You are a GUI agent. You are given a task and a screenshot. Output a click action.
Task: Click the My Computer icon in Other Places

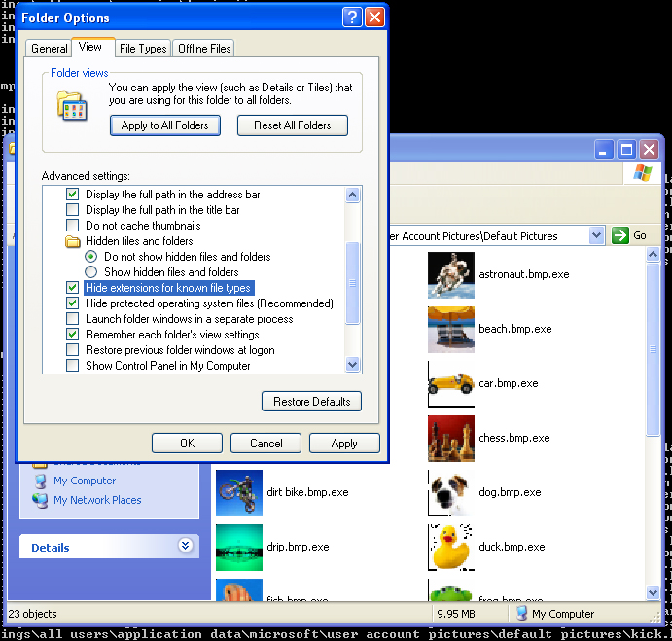41,481
